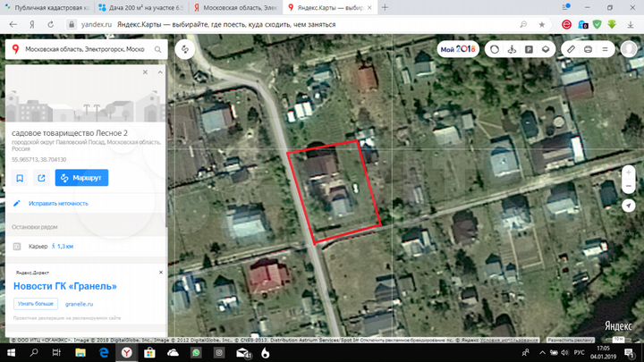Open a new browser tab
This screenshot has height=362, width=644.
coord(385,7)
